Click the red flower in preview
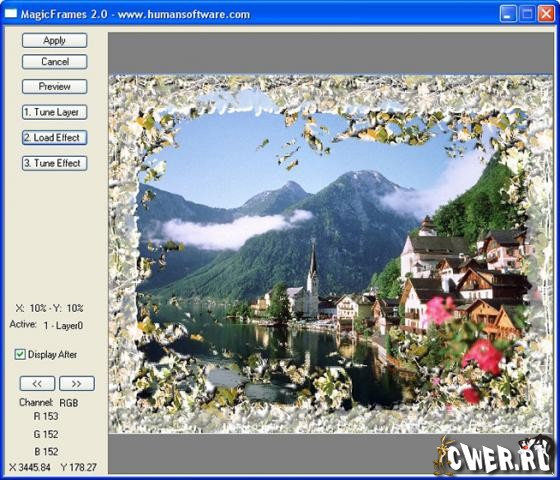Screen dimensions: 560x480 (x=483, y=356)
